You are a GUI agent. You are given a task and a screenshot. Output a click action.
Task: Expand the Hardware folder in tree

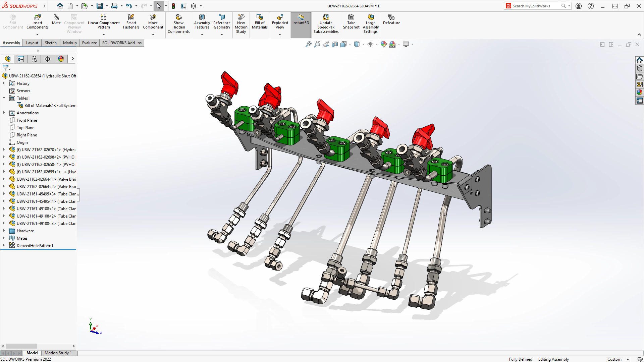tap(4, 230)
